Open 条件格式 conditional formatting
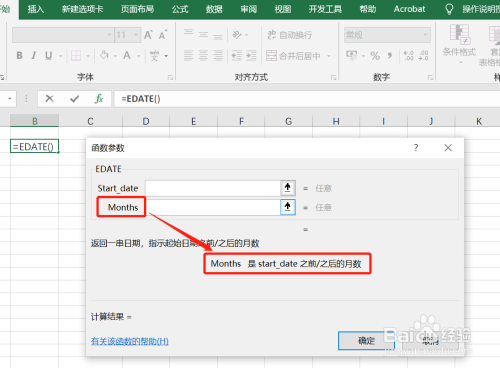 tap(459, 43)
